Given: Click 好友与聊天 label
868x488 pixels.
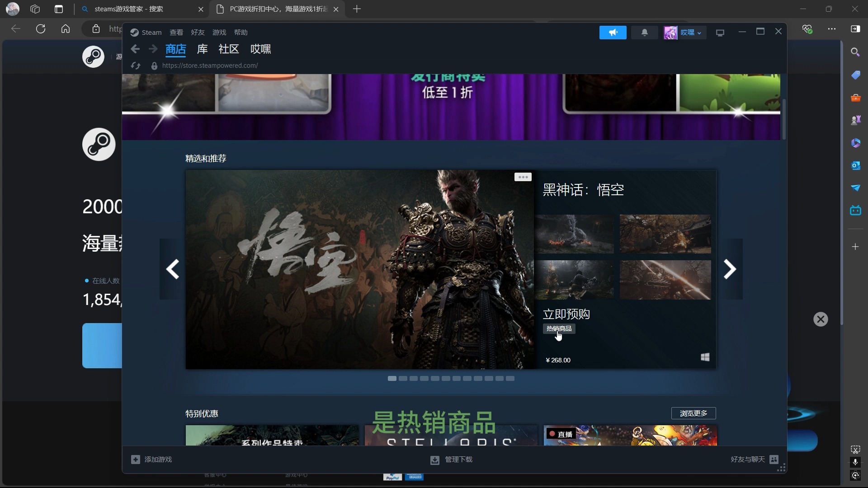Looking at the screenshot, I should (748, 460).
